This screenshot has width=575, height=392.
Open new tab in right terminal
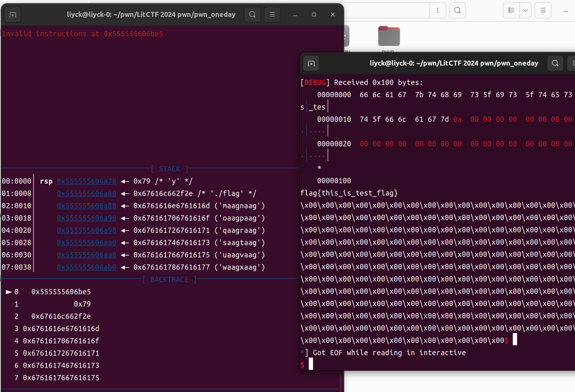click(x=311, y=63)
